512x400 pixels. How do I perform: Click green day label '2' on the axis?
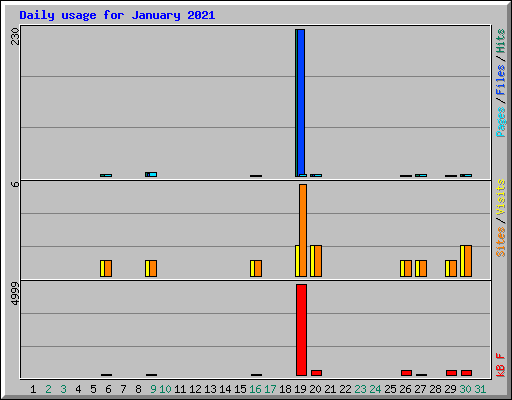pos(48,389)
